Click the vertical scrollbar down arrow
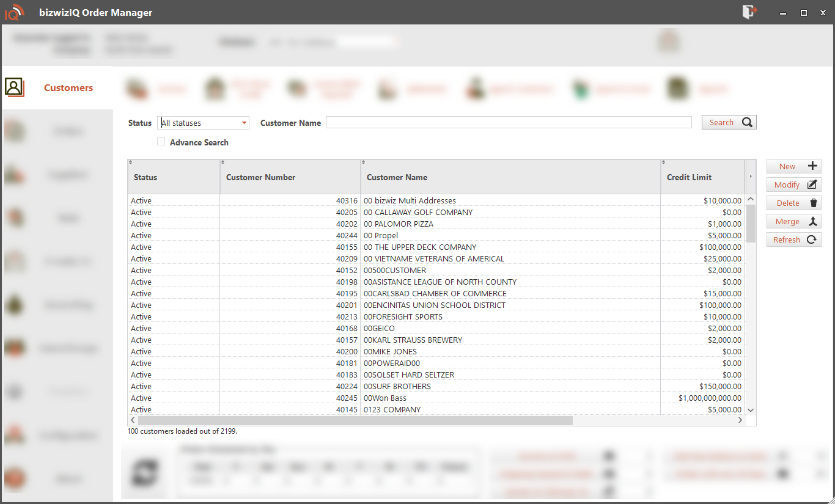This screenshot has width=835, height=504. pos(751,410)
